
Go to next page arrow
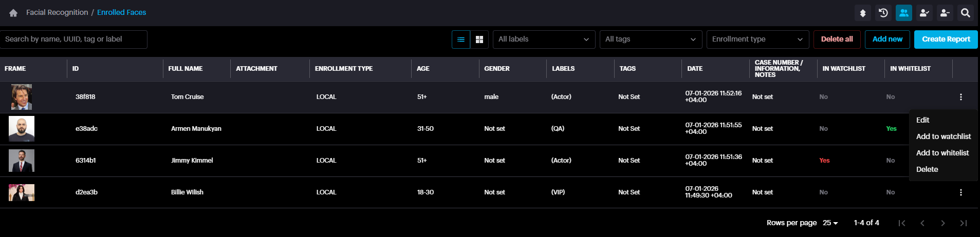click(x=942, y=223)
